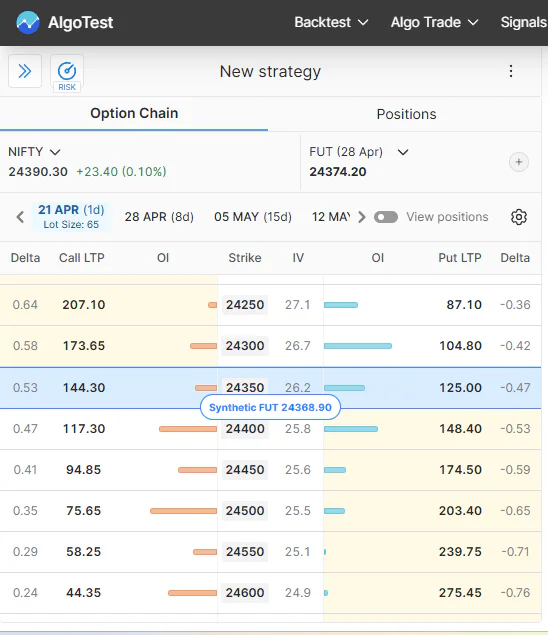Select the 05 MAY (15d) expiry

click(253, 217)
